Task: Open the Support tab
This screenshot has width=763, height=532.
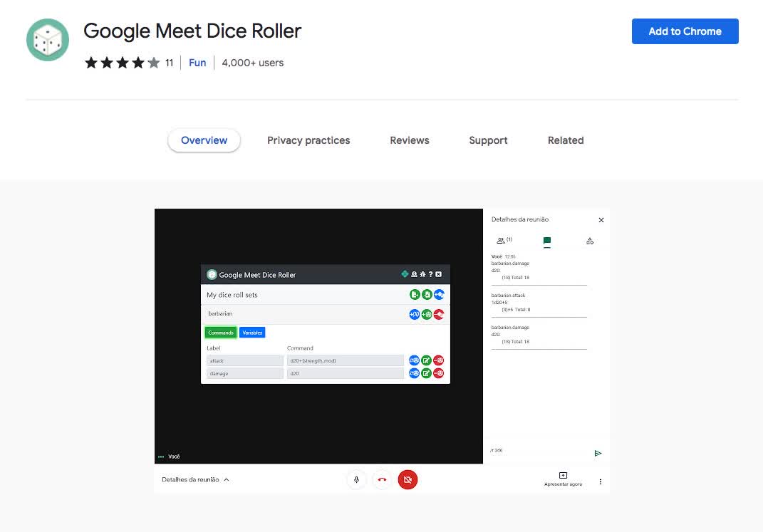Action: click(x=488, y=140)
